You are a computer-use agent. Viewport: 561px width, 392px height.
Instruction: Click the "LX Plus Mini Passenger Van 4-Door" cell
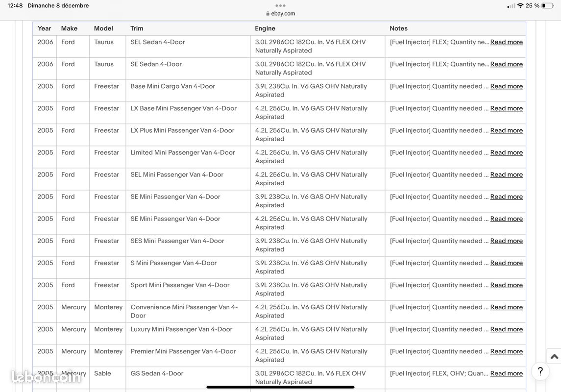click(188, 134)
